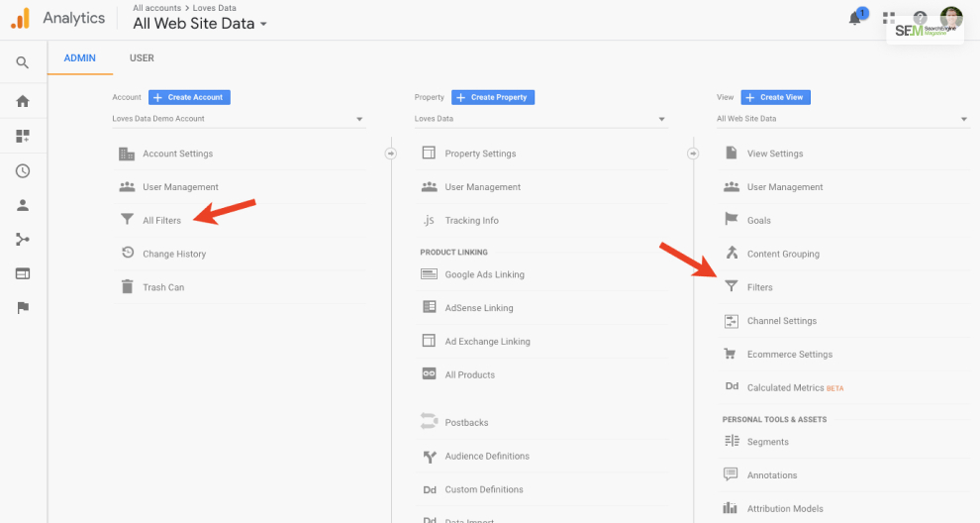This screenshot has height=523, width=980.
Task: Open Customization dashboards icon in the sidebar
Action: click(x=23, y=136)
